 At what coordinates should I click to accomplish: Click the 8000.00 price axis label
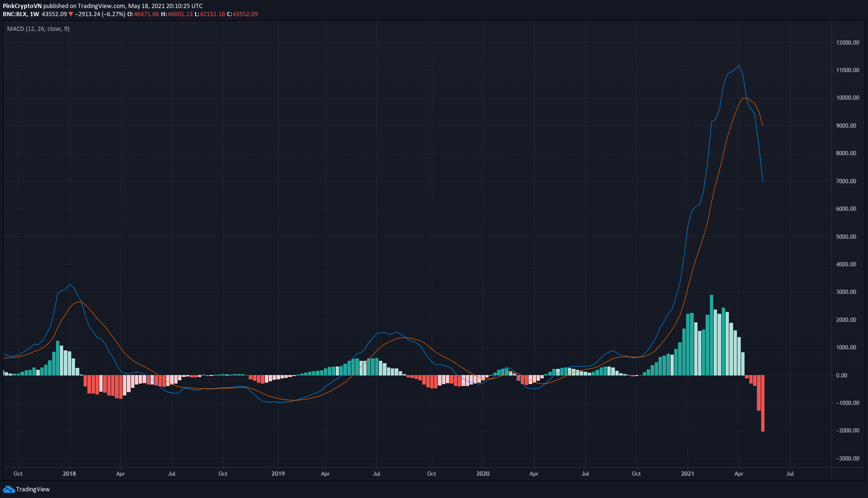click(846, 153)
